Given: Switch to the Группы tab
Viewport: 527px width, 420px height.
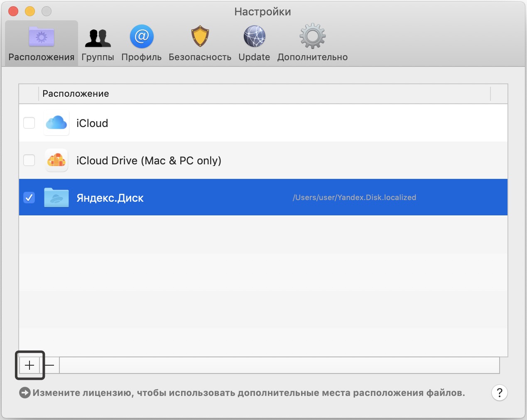Looking at the screenshot, I should tap(98, 44).
